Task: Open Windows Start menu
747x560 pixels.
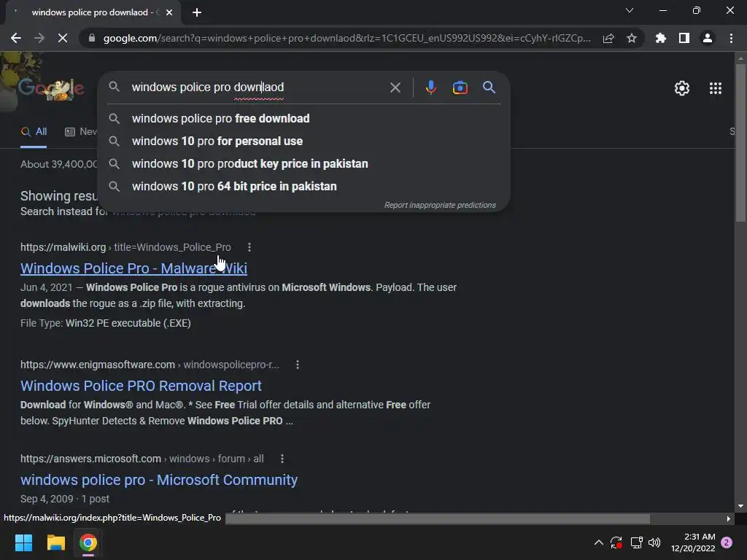Action: [x=23, y=542]
